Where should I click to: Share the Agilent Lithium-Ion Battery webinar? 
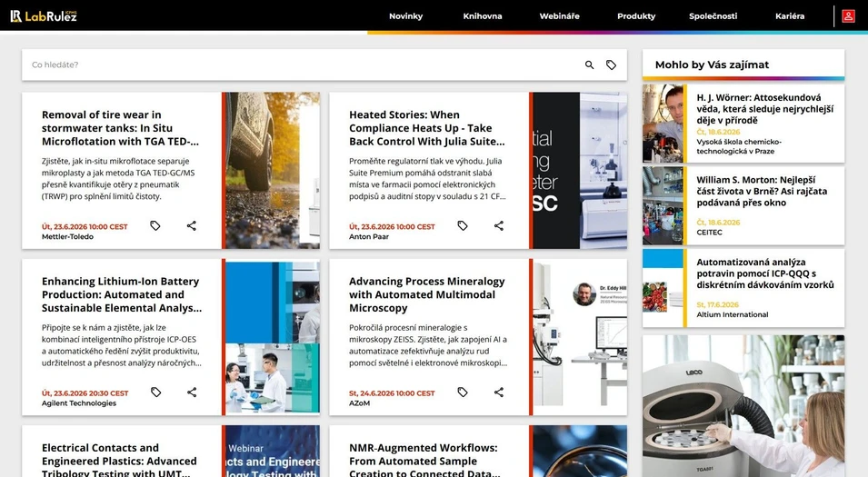(x=192, y=393)
